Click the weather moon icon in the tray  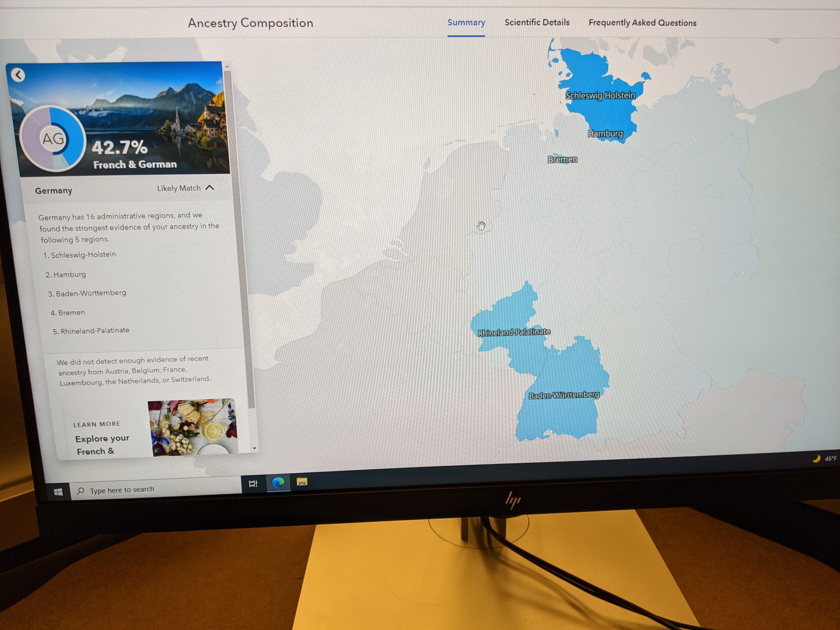[816, 459]
